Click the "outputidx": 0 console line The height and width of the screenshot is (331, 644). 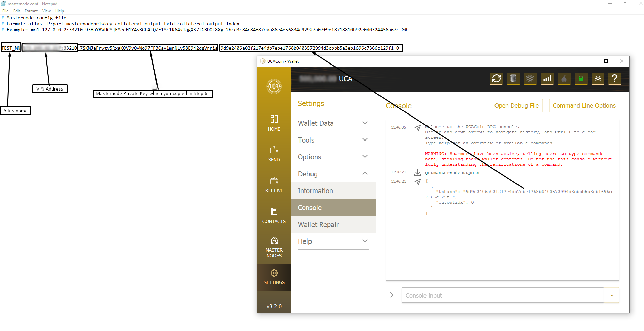pyautogui.click(x=455, y=202)
